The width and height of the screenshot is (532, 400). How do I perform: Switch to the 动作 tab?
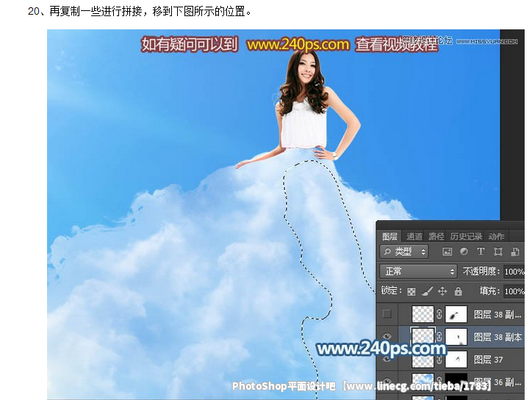tap(497, 236)
